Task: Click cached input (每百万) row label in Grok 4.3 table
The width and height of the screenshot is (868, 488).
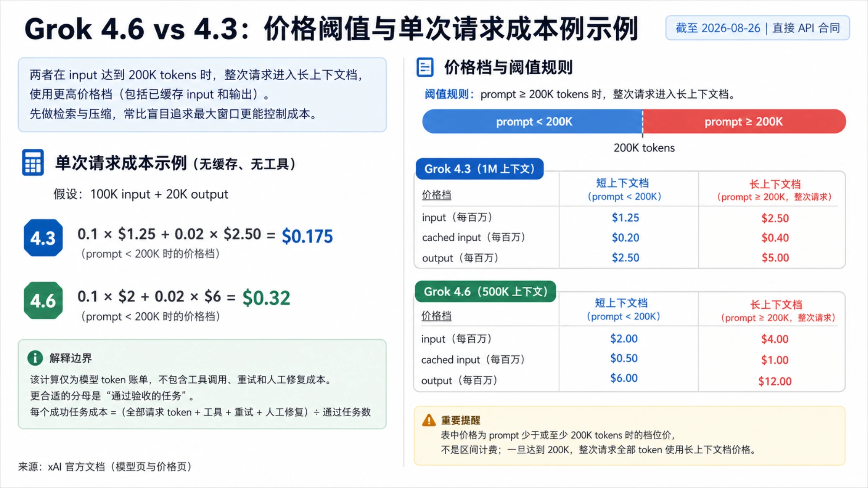Action: (x=474, y=237)
